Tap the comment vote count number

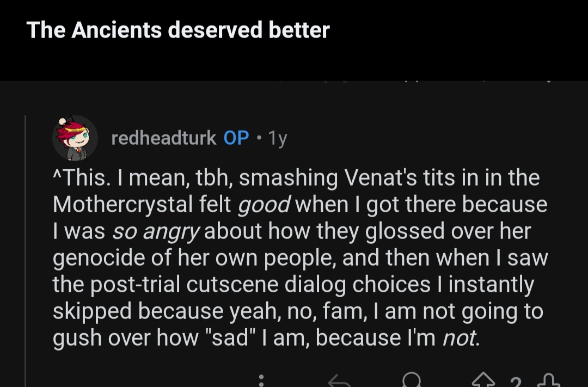coord(516,383)
